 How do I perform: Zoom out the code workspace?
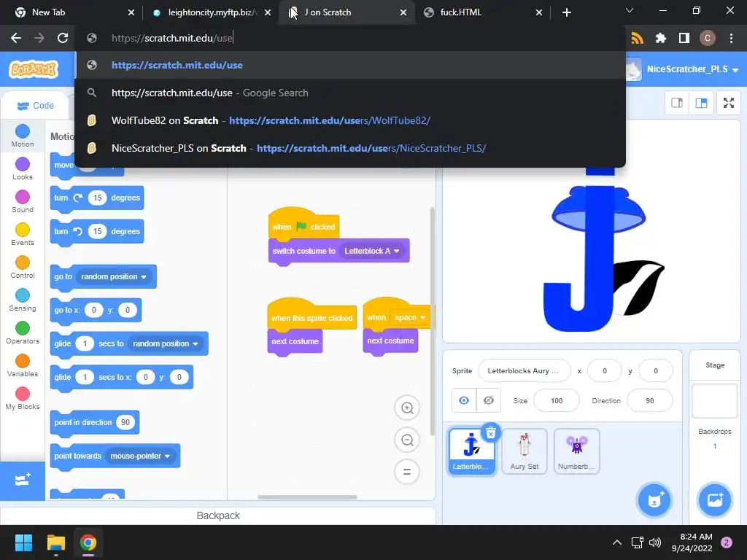(407, 440)
